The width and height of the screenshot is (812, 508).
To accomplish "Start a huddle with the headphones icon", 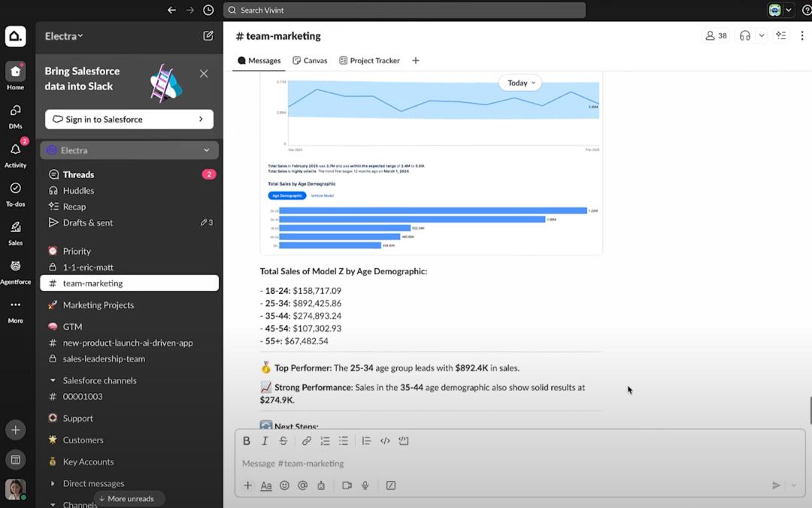I will click(744, 35).
